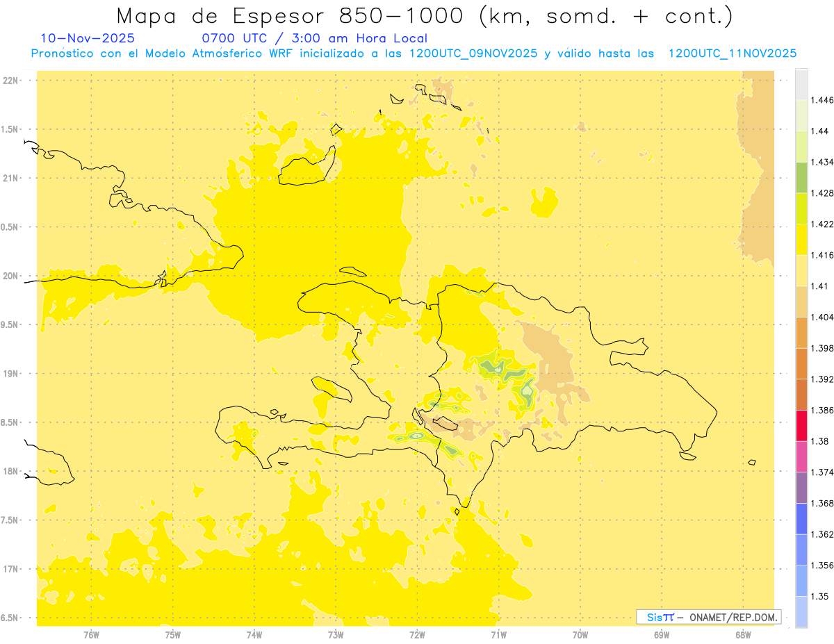Click the 1.368 colorbar value
This screenshot has width=834, height=644.
click(821, 503)
